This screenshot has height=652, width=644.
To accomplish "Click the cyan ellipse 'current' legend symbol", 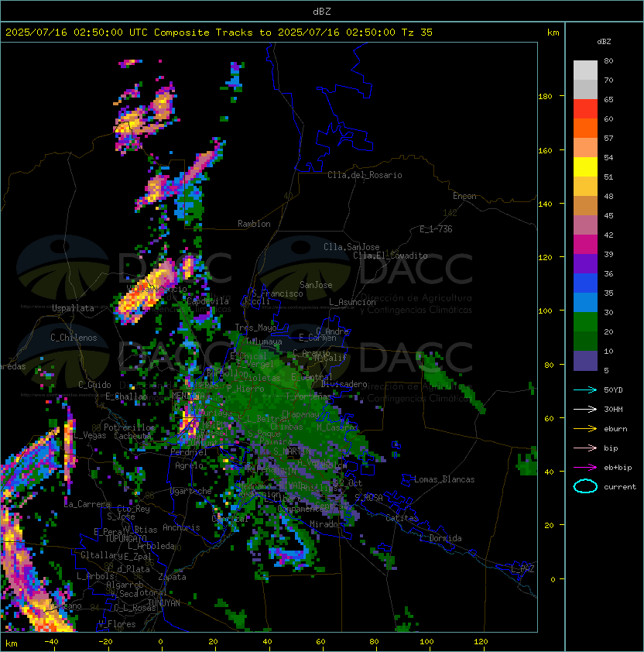I will tap(585, 486).
